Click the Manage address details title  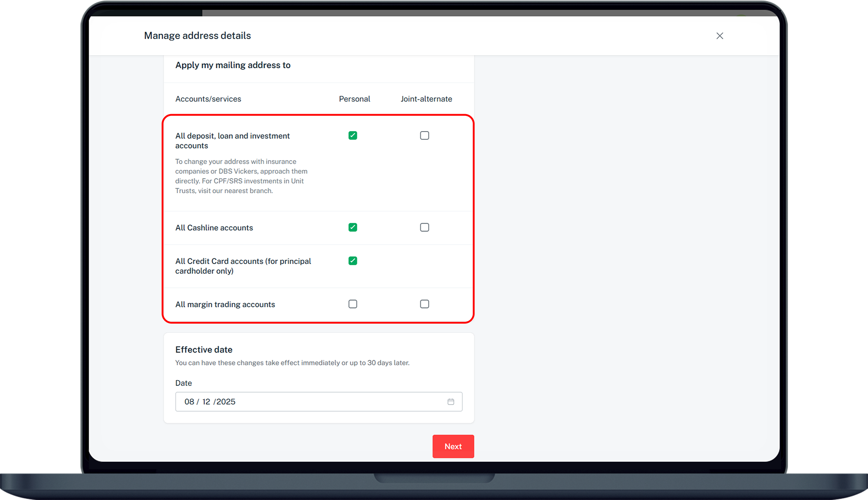(197, 36)
